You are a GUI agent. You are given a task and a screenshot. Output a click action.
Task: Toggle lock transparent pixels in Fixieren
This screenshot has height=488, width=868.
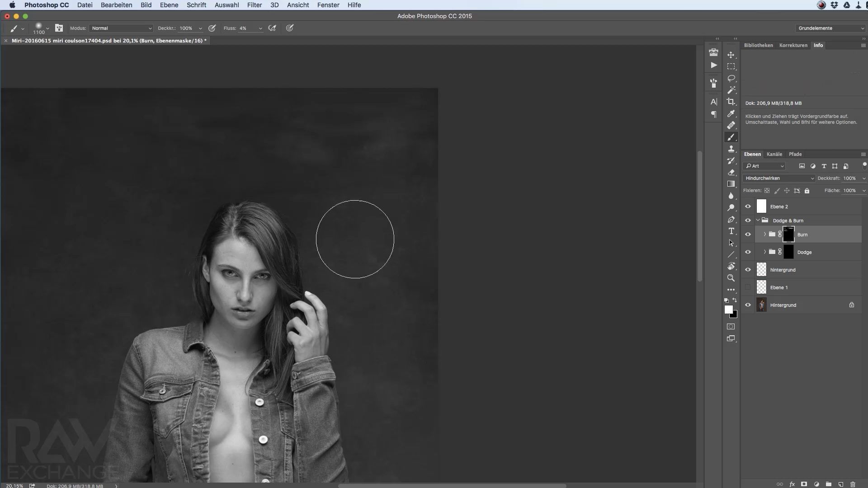tap(767, 191)
